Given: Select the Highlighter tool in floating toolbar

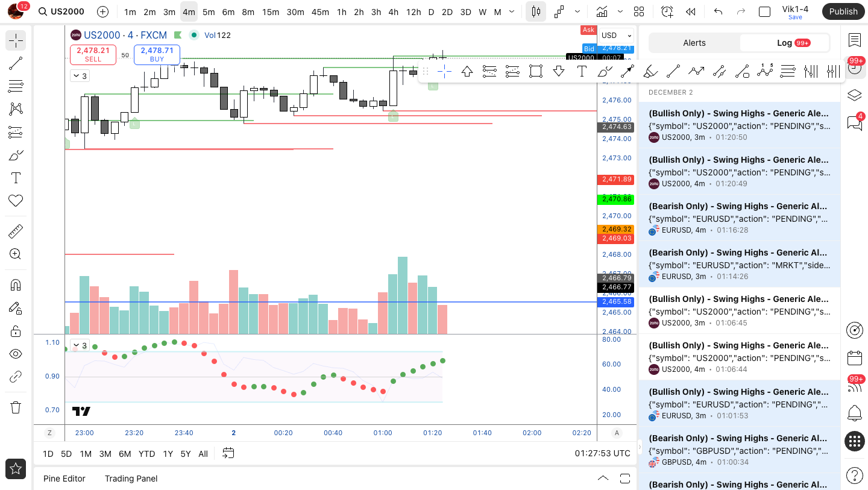Looking at the screenshot, I should pyautogui.click(x=650, y=72).
